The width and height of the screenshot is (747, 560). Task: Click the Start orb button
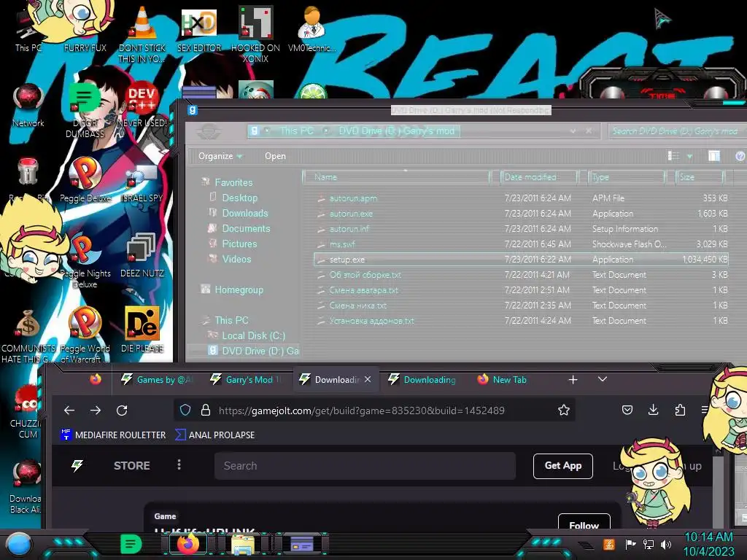18,544
